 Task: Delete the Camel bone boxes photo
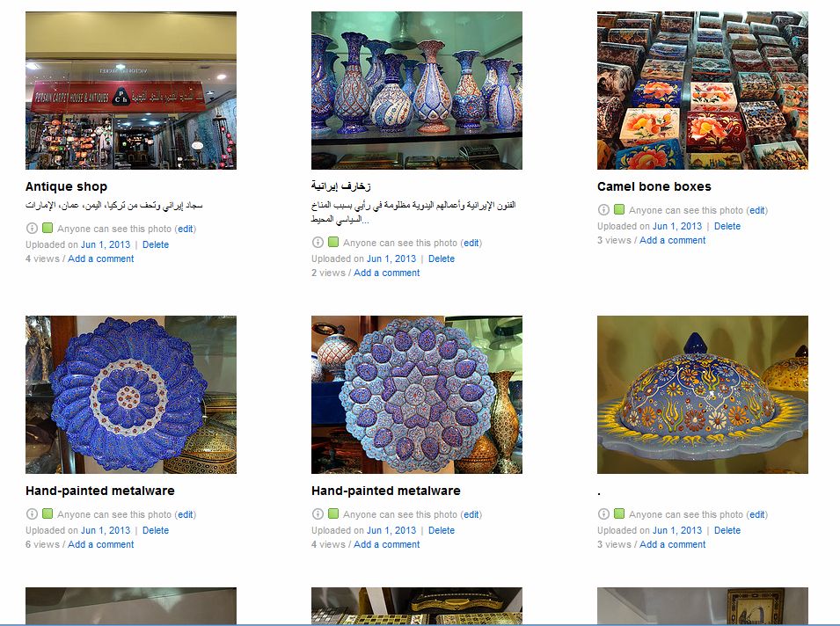pyautogui.click(x=727, y=226)
